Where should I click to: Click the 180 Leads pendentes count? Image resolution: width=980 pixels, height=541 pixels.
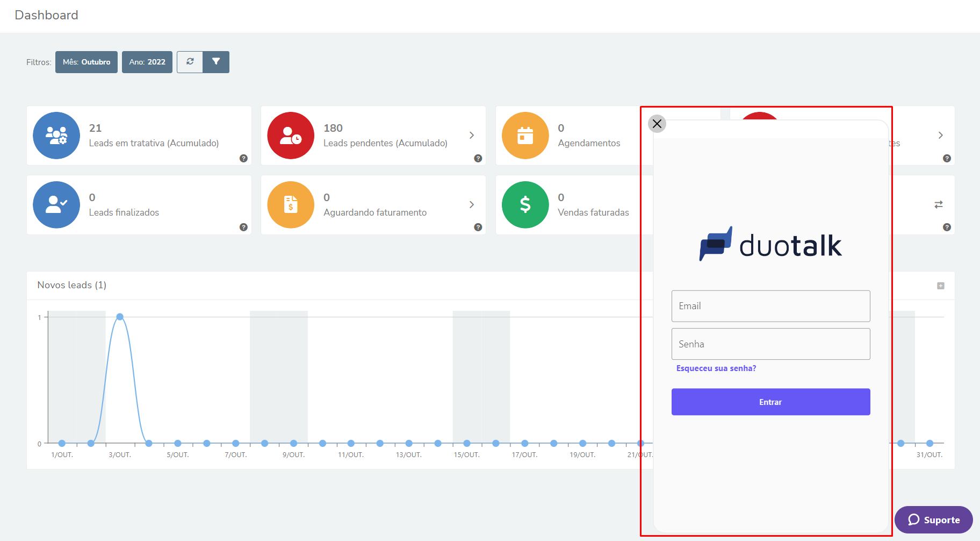(x=333, y=128)
